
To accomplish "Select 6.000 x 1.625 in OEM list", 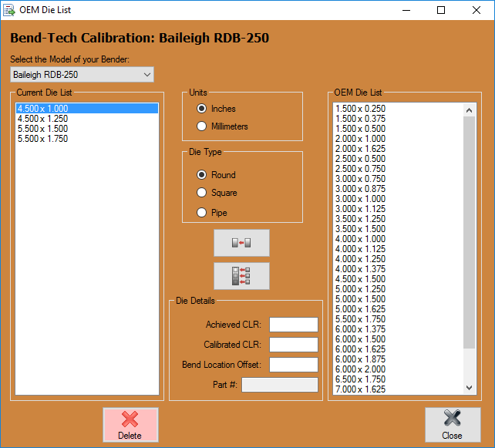I will pos(399,349).
